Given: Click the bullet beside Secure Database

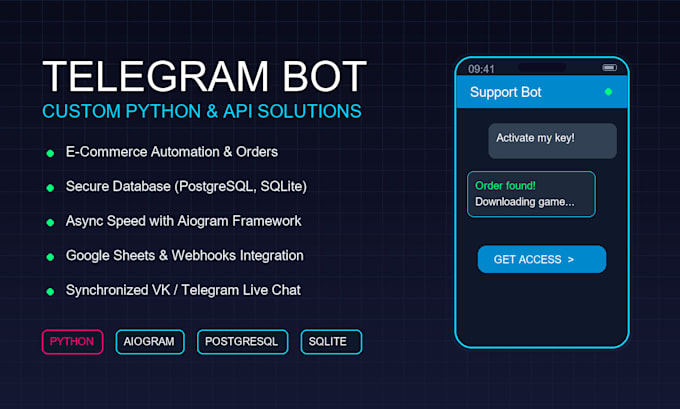Looking at the screenshot, I should coord(50,188).
